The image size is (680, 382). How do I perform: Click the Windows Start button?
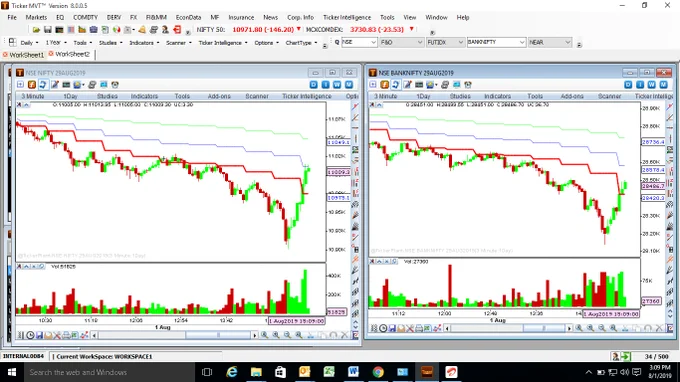pos(12,372)
